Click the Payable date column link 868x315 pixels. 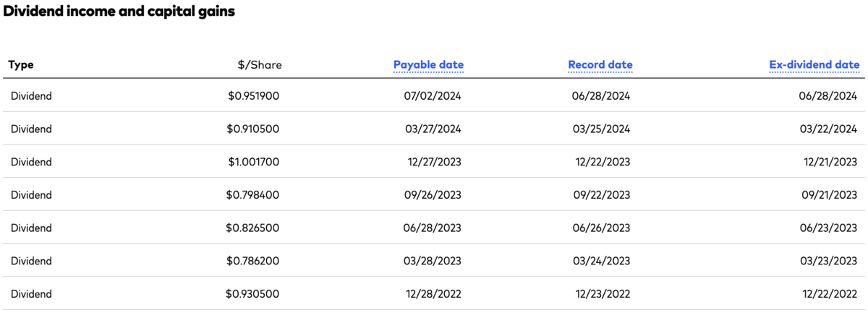click(x=428, y=65)
